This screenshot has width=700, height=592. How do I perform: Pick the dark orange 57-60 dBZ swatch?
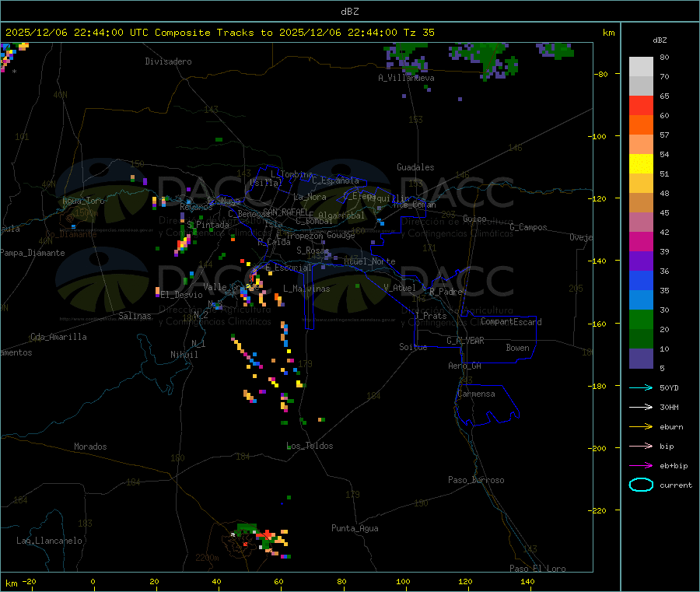[641, 125]
